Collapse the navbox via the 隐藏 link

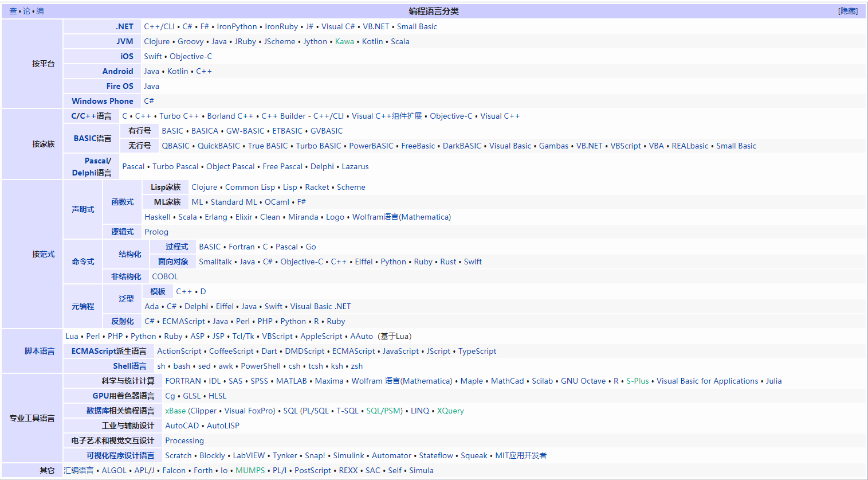[x=848, y=11]
